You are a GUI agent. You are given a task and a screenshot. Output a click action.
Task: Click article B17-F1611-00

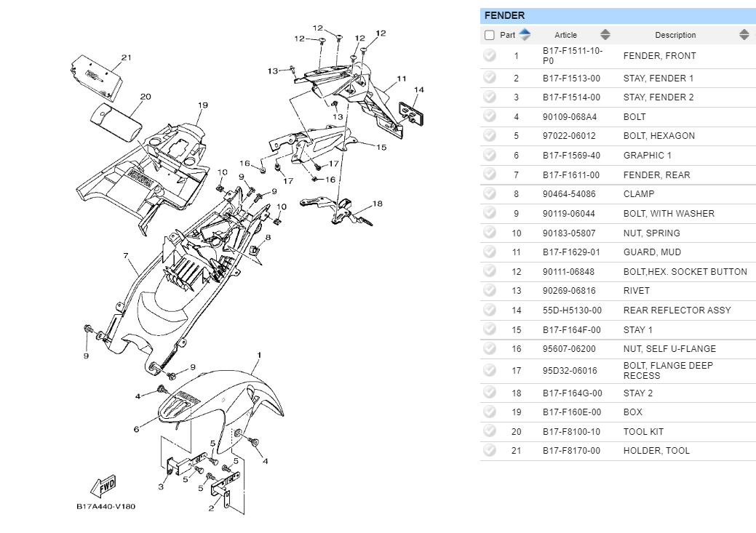(x=571, y=175)
